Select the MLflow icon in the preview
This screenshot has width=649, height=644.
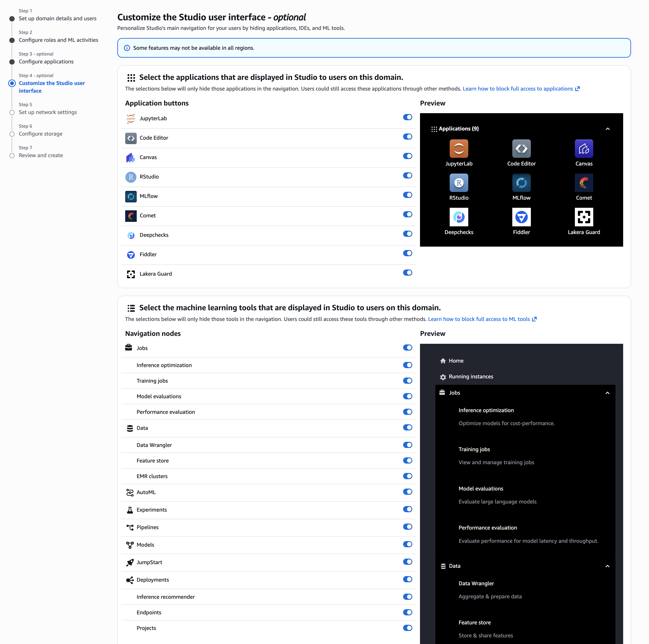(x=521, y=183)
